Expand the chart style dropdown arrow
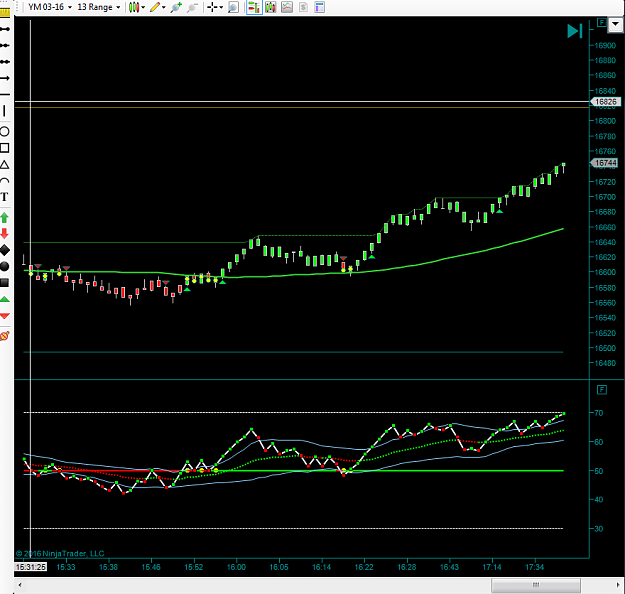Viewport: 625px width, 594px height. pos(143,7)
